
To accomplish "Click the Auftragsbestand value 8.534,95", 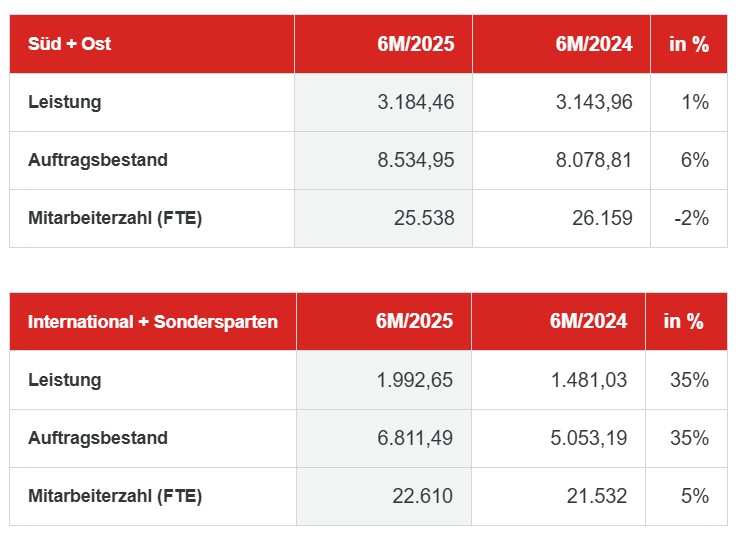I will (x=412, y=160).
